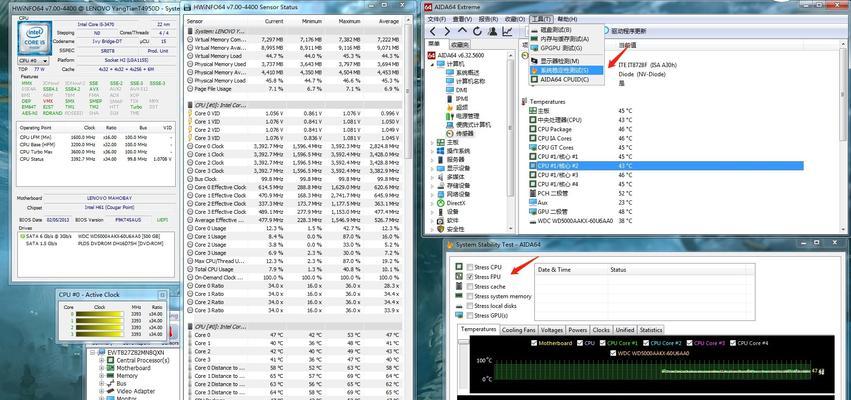851x400 pixels.
Task: Expand the Central Processor(s) tree node
Action: (101, 360)
